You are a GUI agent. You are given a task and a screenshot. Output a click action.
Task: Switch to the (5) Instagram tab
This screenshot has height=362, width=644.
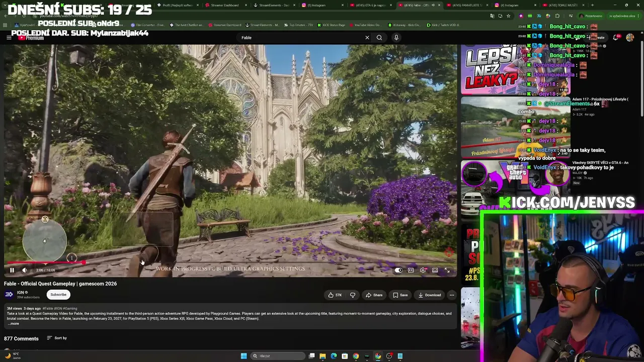[x=322, y=5]
